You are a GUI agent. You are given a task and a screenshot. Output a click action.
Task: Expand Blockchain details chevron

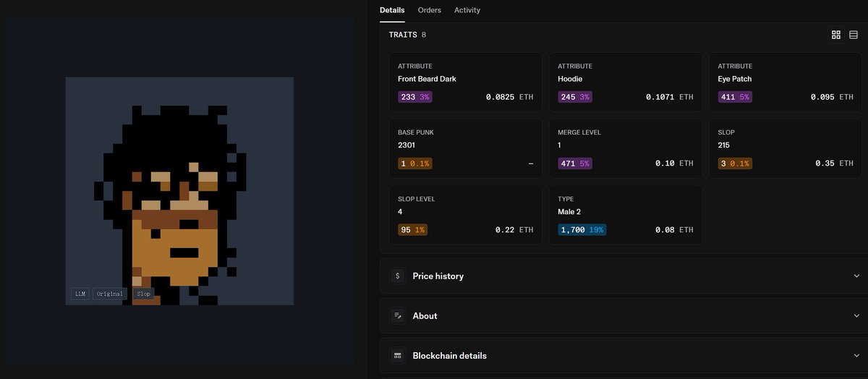pos(856,355)
